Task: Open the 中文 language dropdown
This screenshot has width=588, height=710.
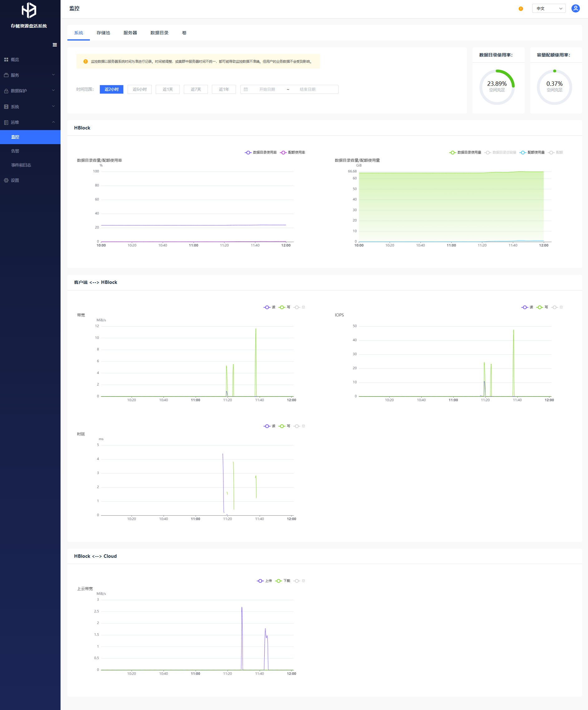Action: pyautogui.click(x=549, y=8)
